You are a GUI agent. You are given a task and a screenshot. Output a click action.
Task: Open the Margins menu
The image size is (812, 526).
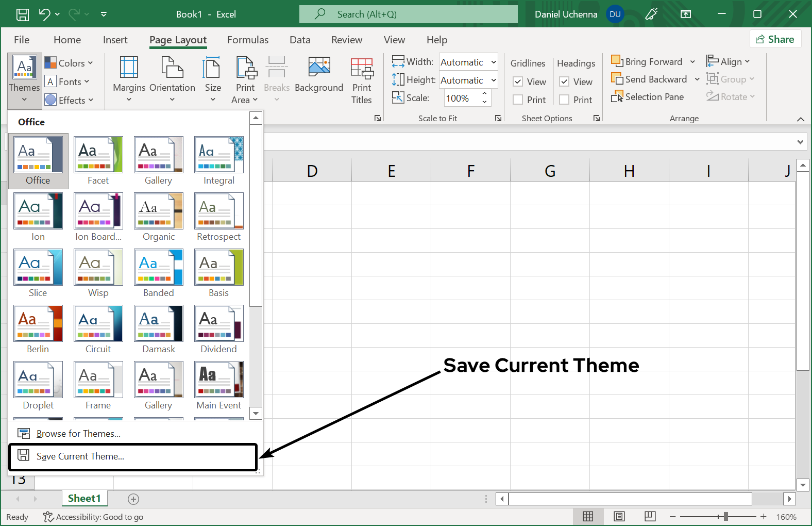pos(129,79)
